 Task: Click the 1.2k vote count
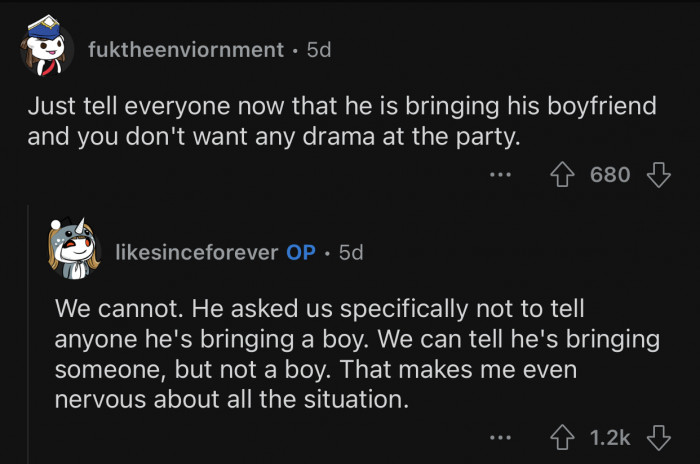pos(612,437)
